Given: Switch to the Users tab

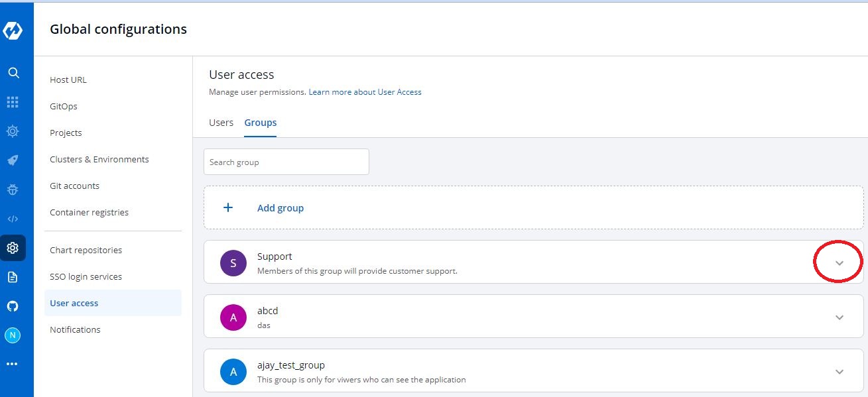Looking at the screenshot, I should click(x=221, y=123).
